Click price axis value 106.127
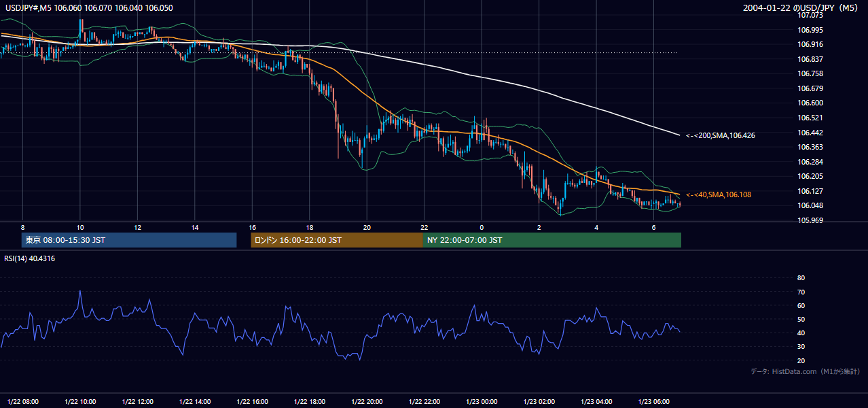This screenshot has height=408, width=868. coord(810,191)
